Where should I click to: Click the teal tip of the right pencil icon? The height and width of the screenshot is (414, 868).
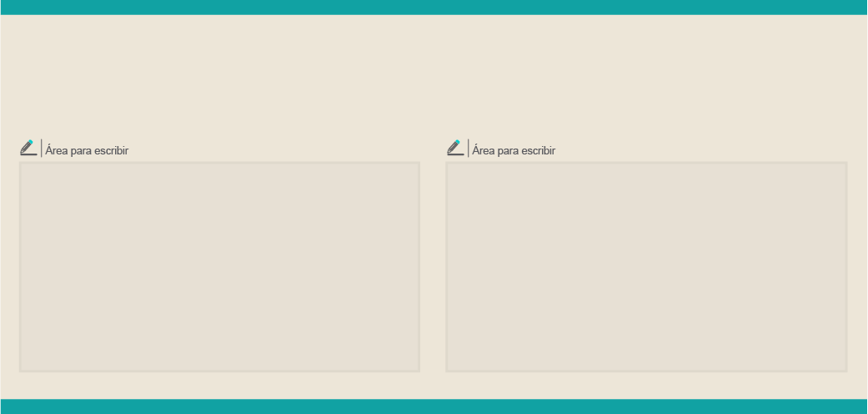pyautogui.click(x=459, y=143)
